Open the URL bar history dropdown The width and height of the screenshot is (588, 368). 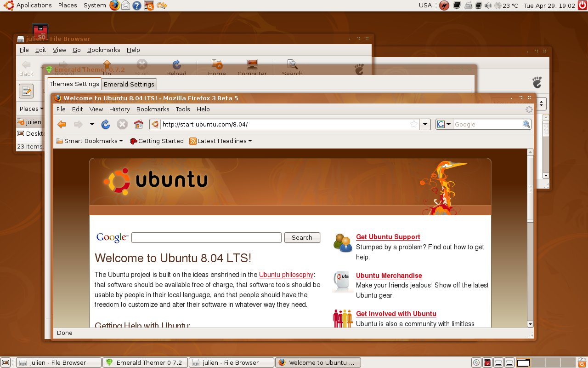425,124
